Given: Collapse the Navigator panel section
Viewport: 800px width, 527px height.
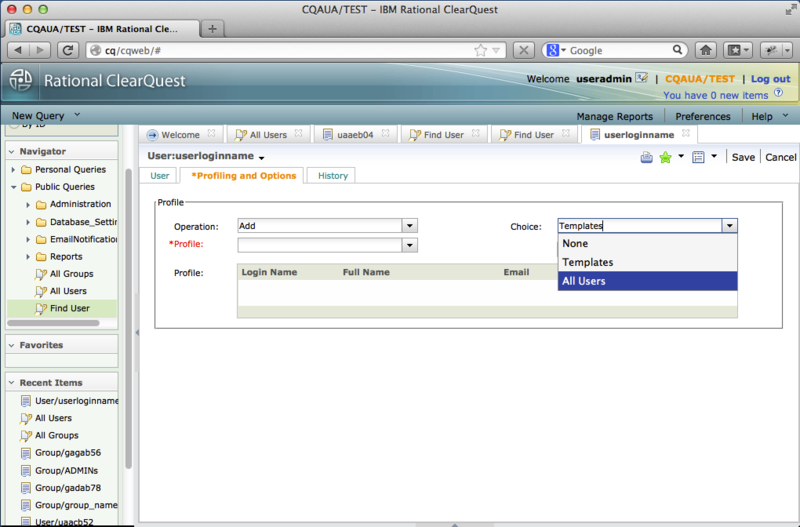Looking at the screenshot, I should click(x=11, y=152).
